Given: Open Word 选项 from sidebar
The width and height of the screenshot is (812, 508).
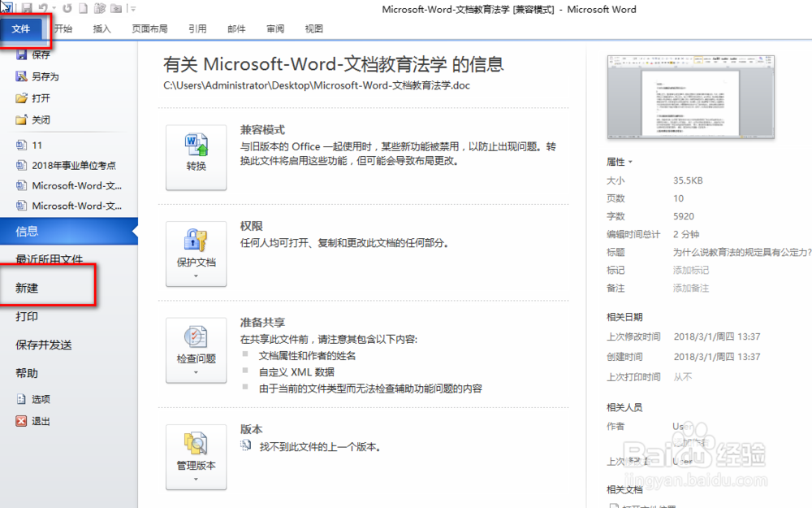Looking at the screenshot, I should click(33, 399).
